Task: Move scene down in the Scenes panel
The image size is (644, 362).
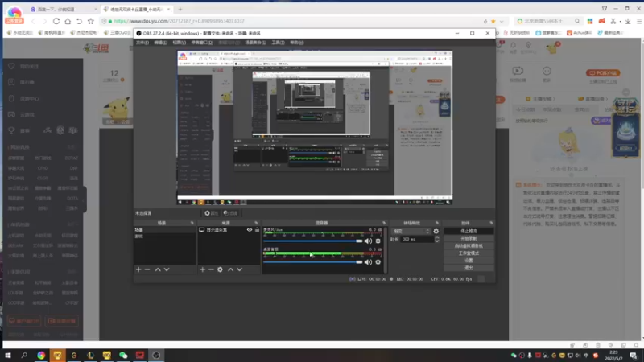Action: 167,269
